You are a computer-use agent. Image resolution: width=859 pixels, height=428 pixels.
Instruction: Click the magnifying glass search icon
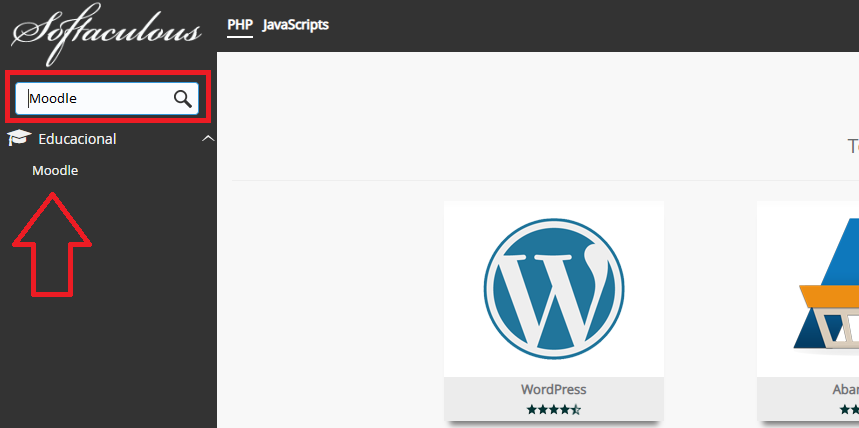[182, 99]
